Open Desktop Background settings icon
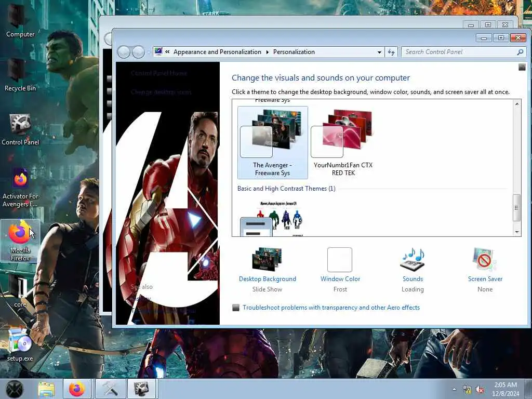 pyautogui.click(x=267, y=260)
